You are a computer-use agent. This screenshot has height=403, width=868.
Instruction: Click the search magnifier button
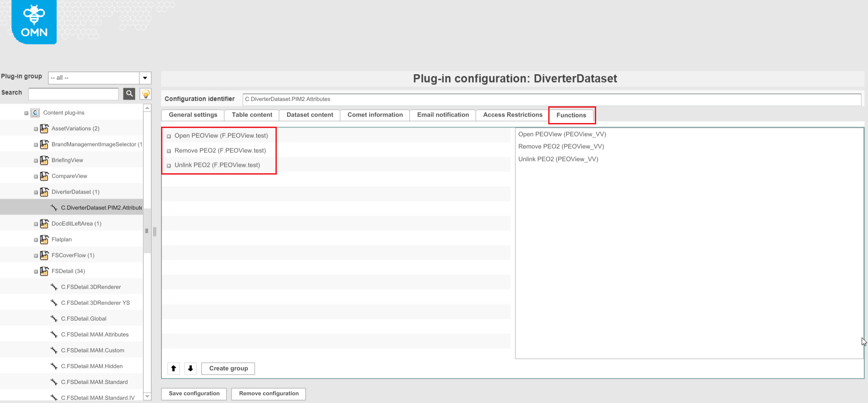pyautogui.click(x=129, y=94)
